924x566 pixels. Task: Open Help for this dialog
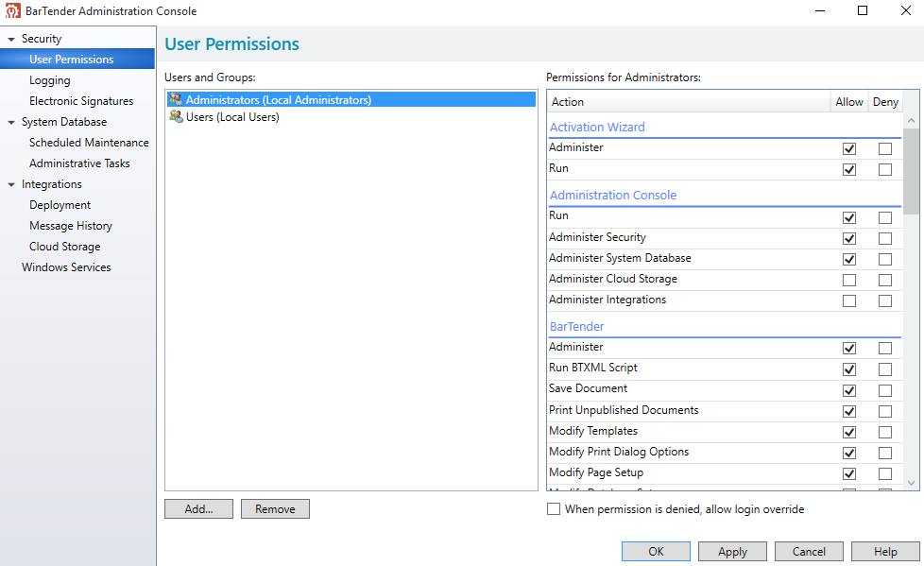[885, 551]
